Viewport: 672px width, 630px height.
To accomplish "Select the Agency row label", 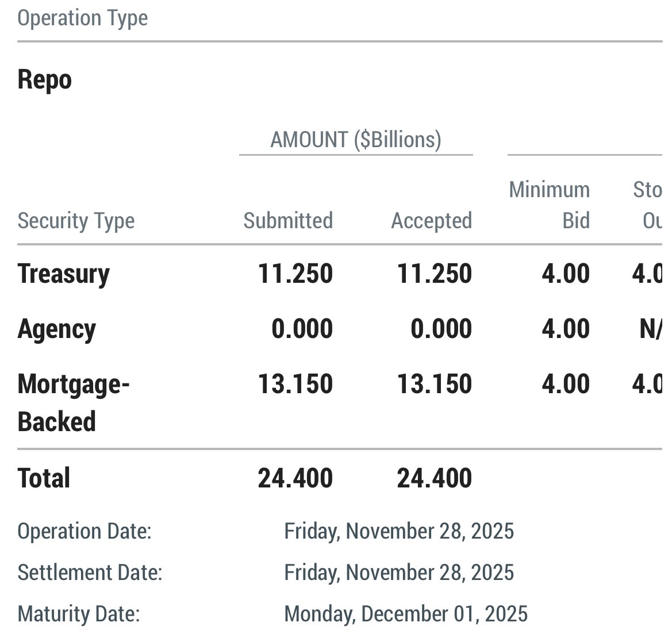I will pos(56,329).
